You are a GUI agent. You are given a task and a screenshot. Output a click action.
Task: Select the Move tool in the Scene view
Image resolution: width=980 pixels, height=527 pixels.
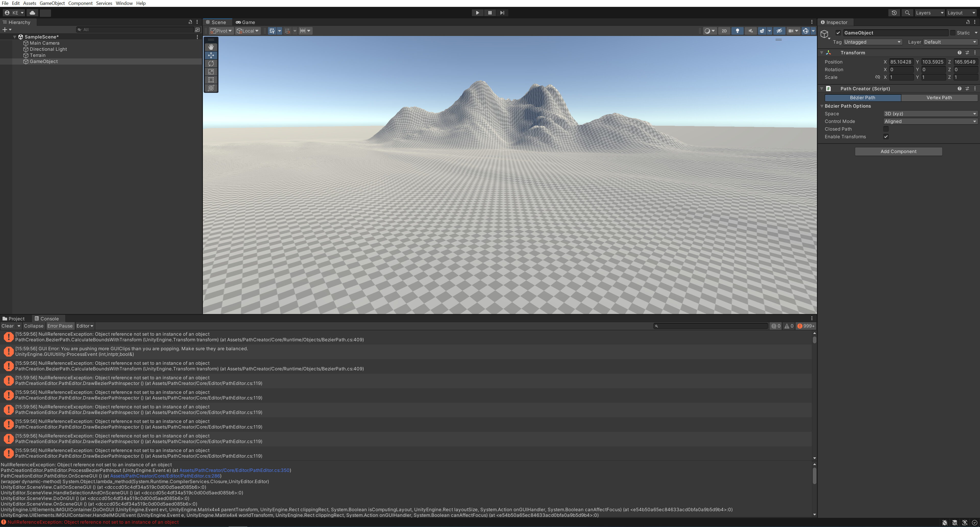click(211, 55)
